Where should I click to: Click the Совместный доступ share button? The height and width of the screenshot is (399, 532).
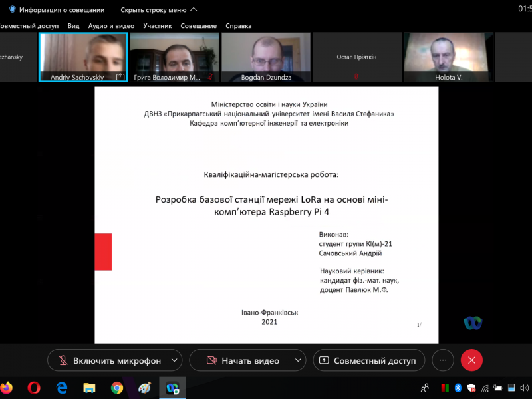[368, 360]
